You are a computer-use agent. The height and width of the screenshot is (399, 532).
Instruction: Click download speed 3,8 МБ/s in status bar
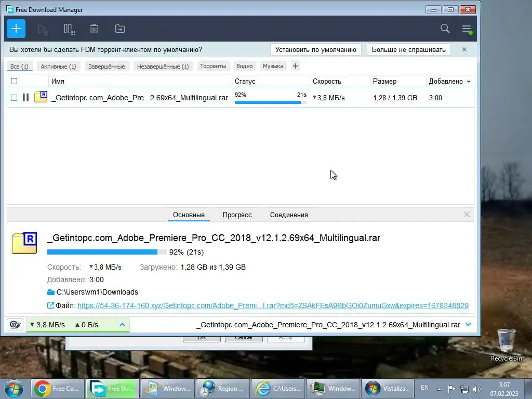point(47,325)
